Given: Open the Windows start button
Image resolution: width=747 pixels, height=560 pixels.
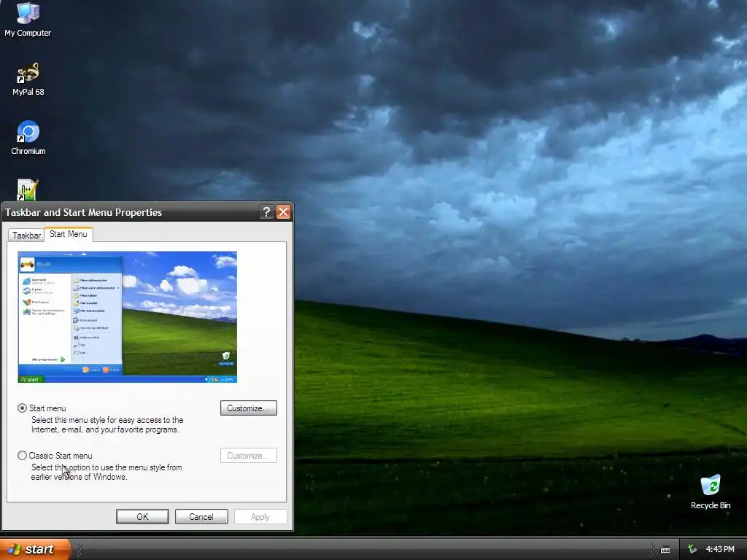Looking at the screenshot, I should tap(35, 549).
